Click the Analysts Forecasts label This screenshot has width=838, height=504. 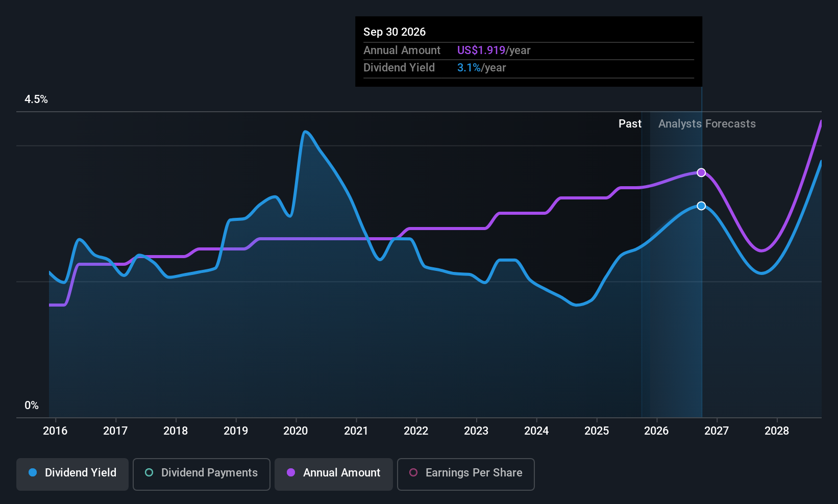pyautogui.click(x=707, y=123)
